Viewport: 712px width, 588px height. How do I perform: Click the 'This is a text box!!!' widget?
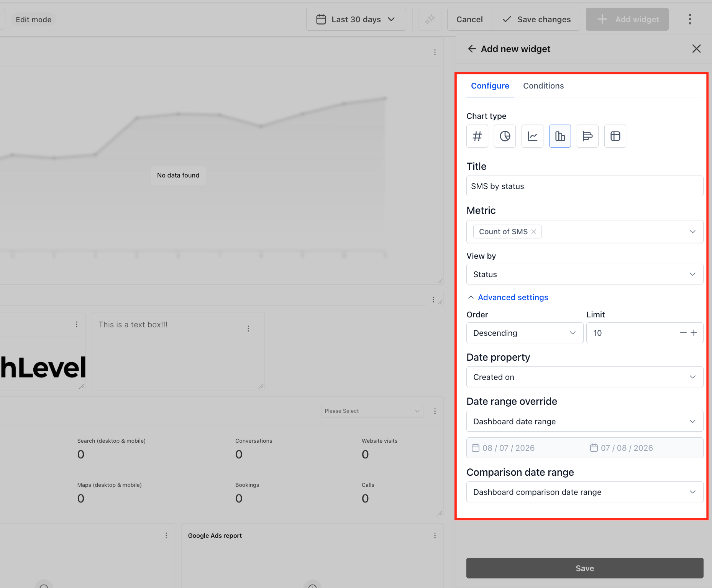pyautogui.click(x=178, y=351)
